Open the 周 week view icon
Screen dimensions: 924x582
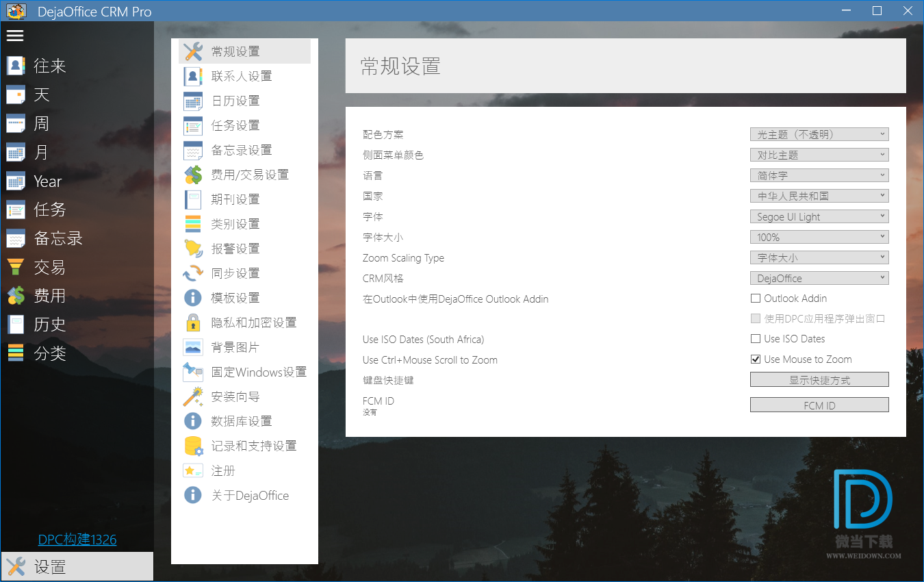coord(16,123)
